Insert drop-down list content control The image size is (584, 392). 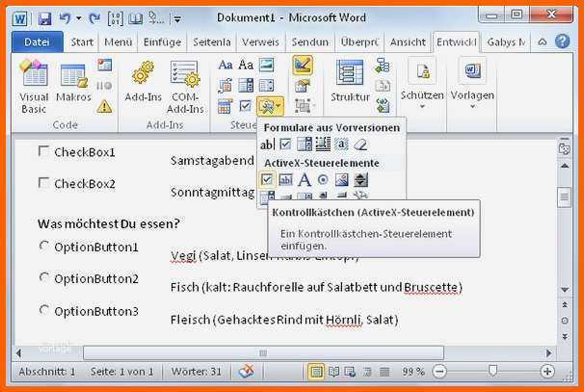point(266,86)
